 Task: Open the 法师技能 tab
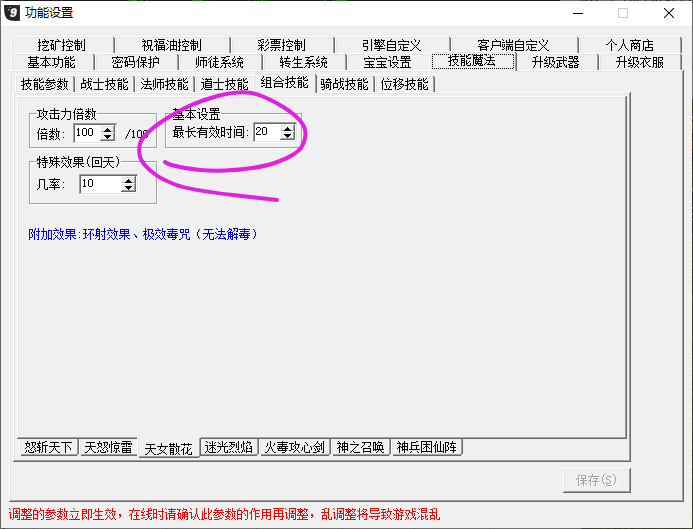click(164, 85)
